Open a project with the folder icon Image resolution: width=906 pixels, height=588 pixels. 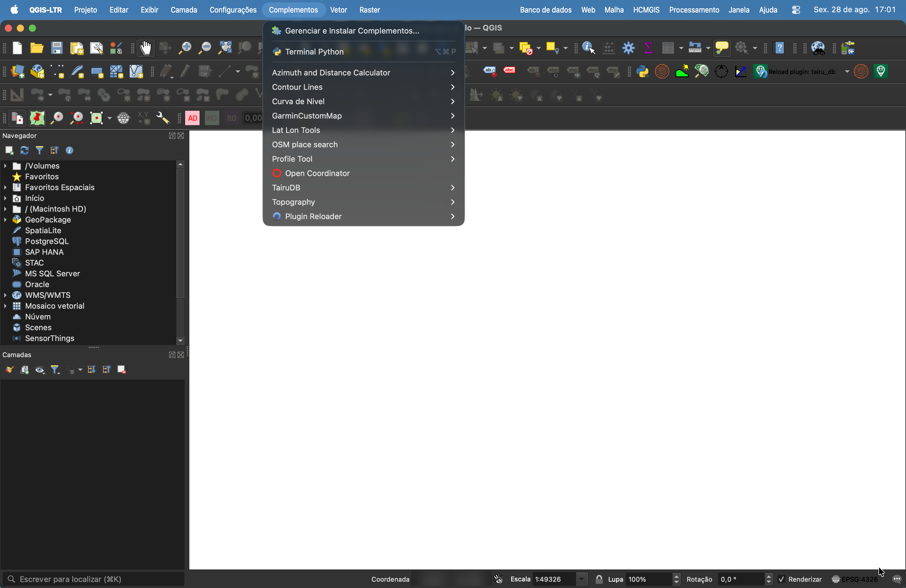coord(37,48)
